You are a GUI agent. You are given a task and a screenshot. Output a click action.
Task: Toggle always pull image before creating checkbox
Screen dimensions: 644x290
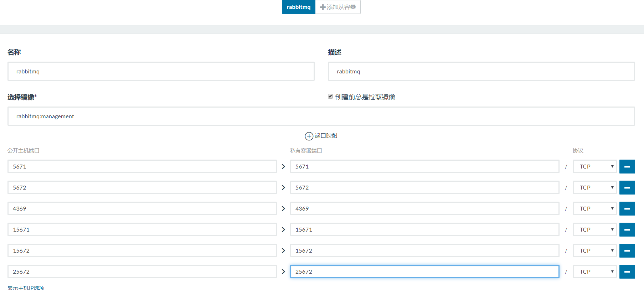pyautogui.click(x=330, y=96)
